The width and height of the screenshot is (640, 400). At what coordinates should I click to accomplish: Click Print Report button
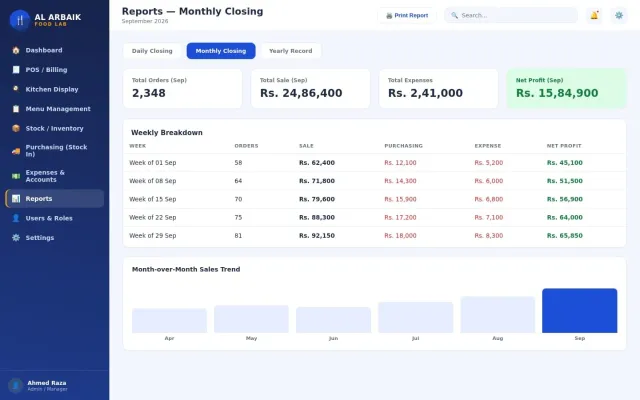click(x=407, y=16)
